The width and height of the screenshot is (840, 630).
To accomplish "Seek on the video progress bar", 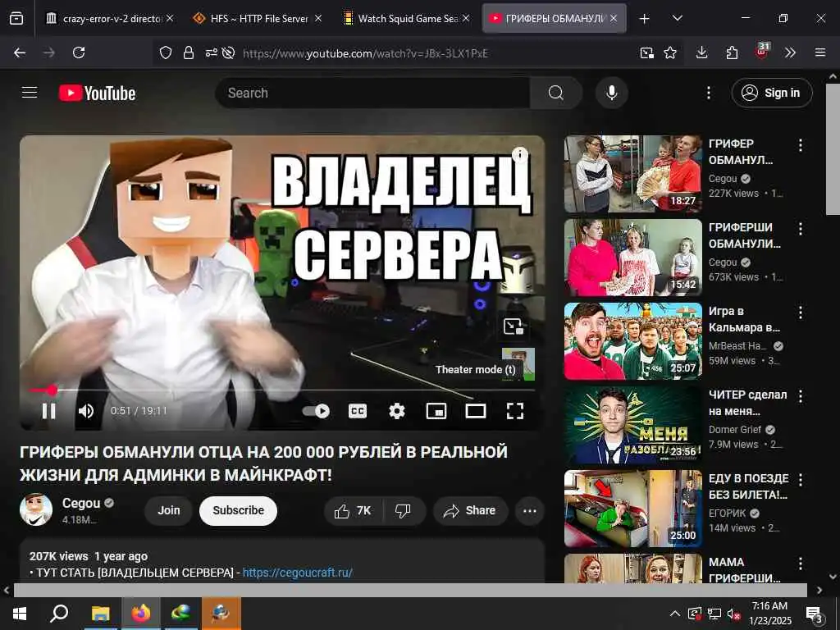I will tap(282, 390).
